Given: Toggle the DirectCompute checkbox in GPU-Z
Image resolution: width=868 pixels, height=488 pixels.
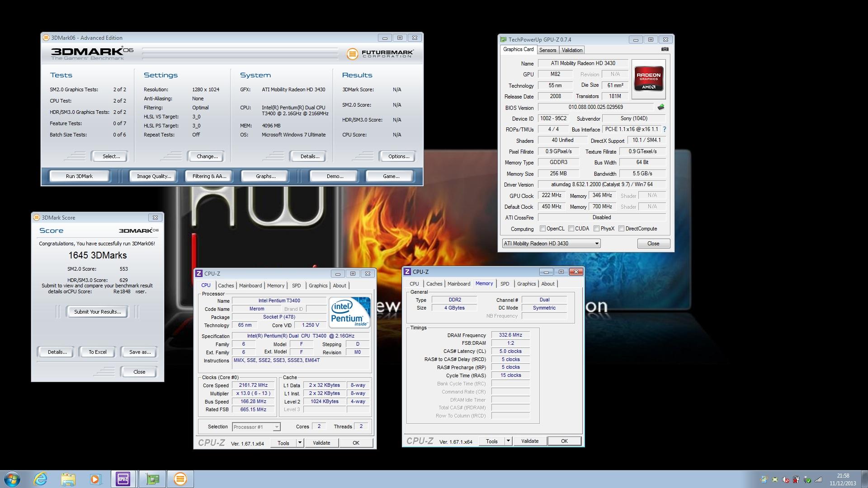Looking at the screenshot, I should tap(621, 229).
